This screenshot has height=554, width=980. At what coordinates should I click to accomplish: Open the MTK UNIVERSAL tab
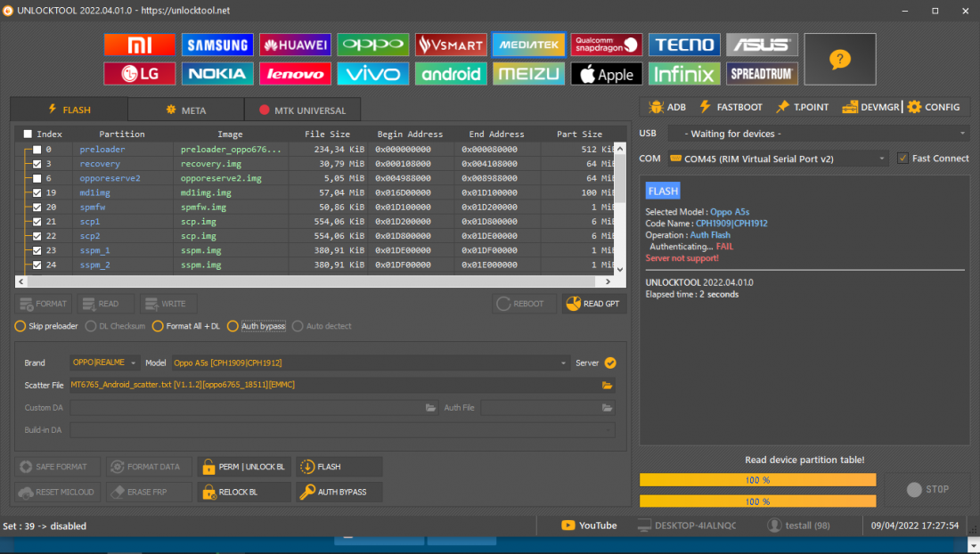coord(303,110)
